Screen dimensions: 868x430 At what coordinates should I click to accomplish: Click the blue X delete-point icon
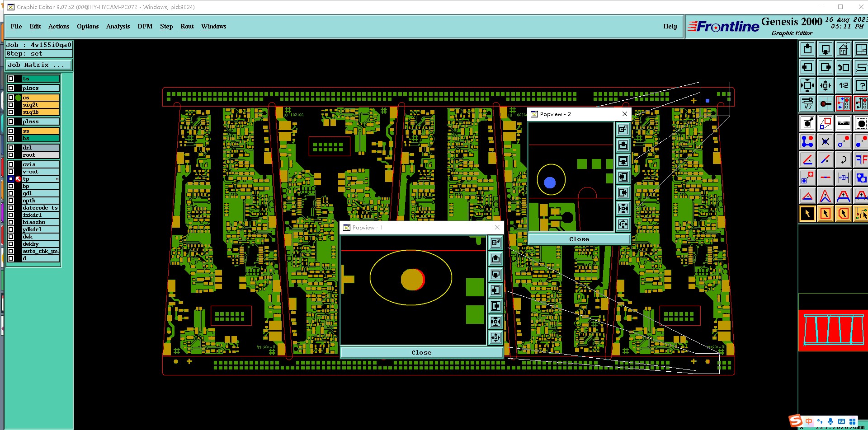826,141
